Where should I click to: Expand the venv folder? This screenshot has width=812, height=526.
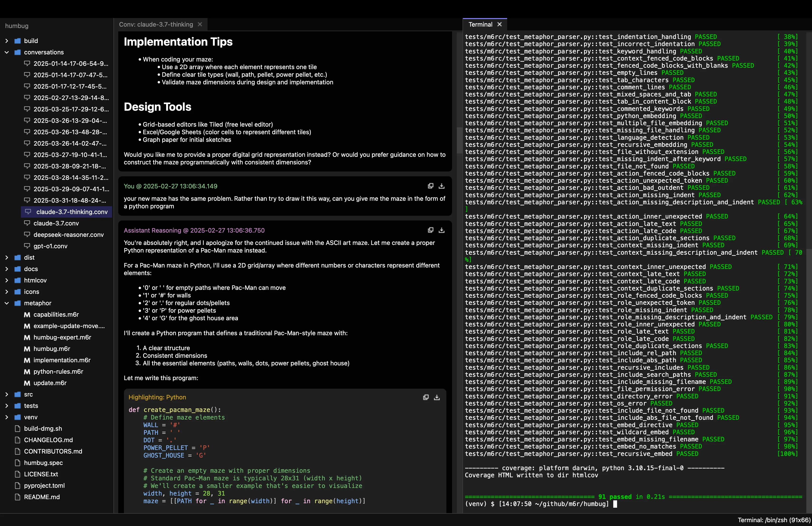point(6,417)
